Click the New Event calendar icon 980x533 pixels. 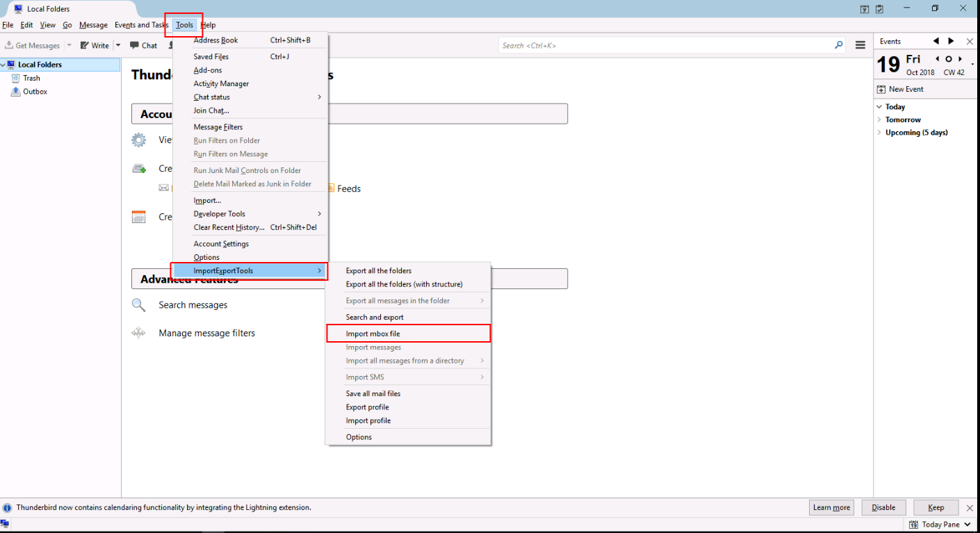(881, 89)
